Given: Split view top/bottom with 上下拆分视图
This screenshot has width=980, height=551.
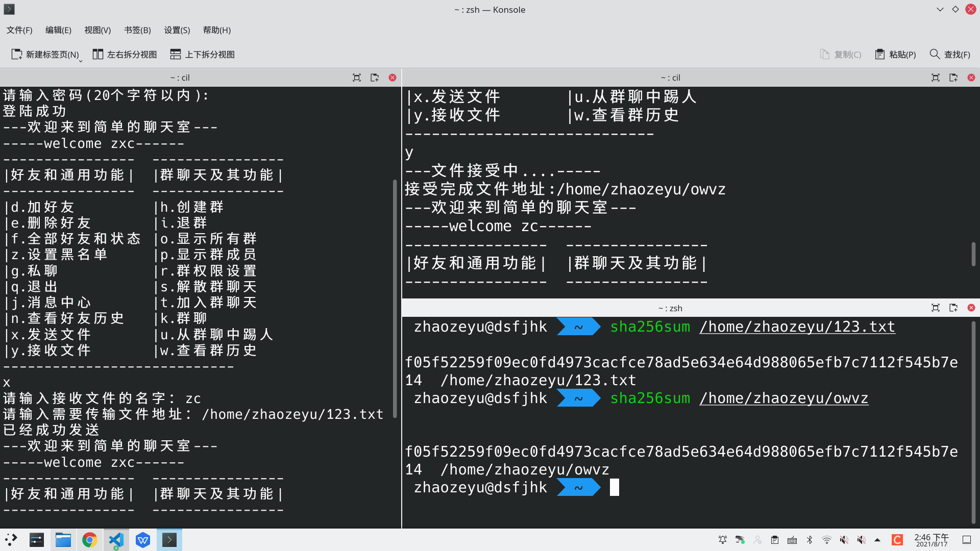Looking at the screenshot, I should pyautogui.click(x=203, y=54).
